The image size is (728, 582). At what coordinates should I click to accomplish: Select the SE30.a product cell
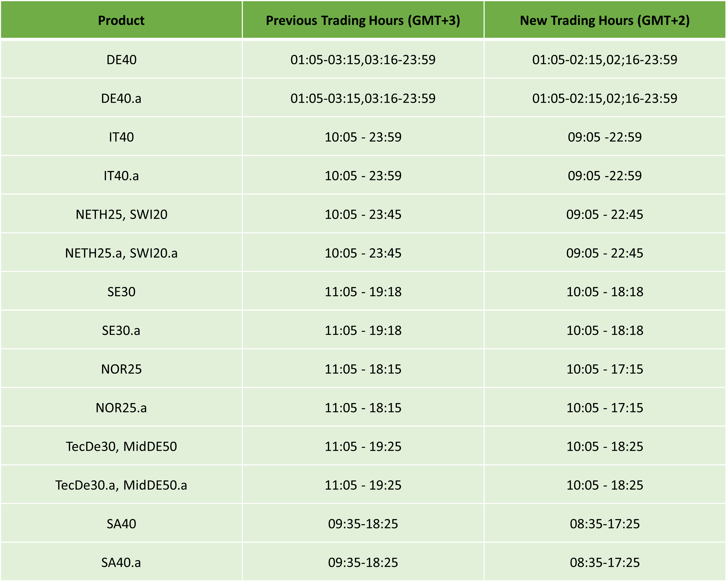tap(121, 330)
